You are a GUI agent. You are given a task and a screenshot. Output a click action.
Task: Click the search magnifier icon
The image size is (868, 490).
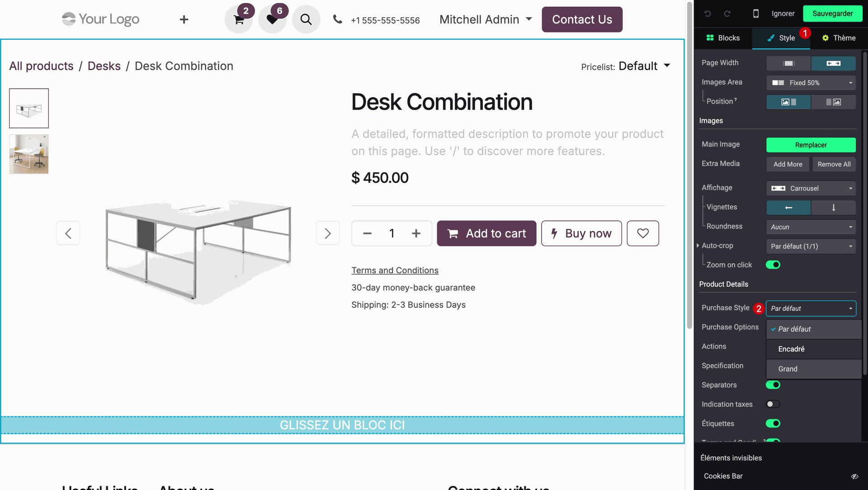coord(306,19)
